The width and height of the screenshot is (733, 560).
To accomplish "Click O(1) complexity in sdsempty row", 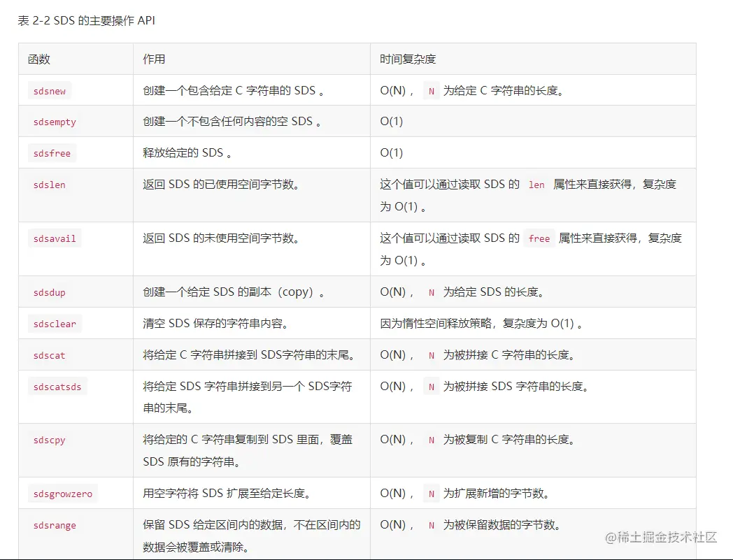I will coord(391,122).
